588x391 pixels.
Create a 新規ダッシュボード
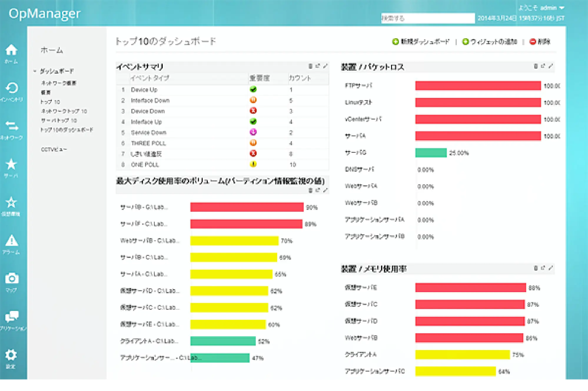tap(423, 42)
